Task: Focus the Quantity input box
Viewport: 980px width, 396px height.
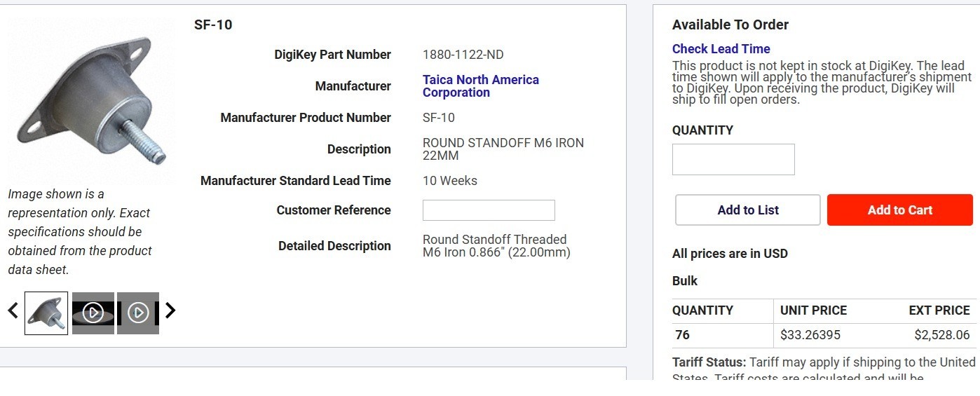Action: pyautogui.click(x=733, y=159)
